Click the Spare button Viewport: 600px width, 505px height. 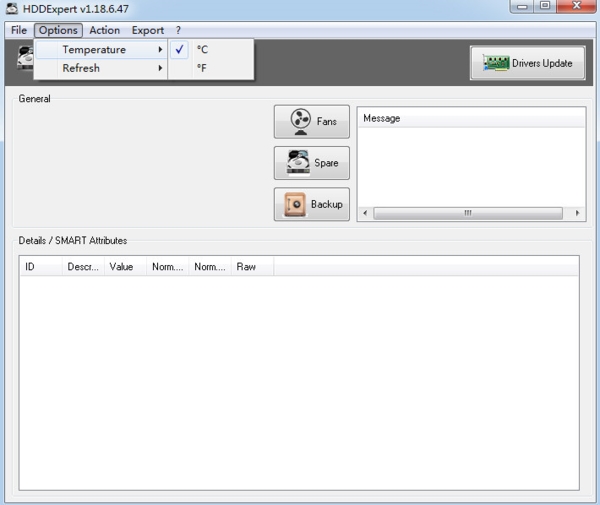[312, 163]
